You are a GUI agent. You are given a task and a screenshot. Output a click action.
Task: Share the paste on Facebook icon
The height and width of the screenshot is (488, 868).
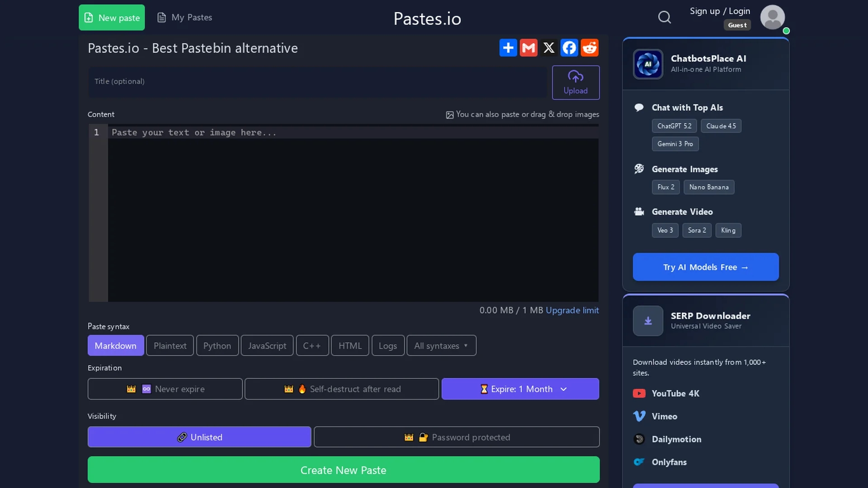coord(569,47)
